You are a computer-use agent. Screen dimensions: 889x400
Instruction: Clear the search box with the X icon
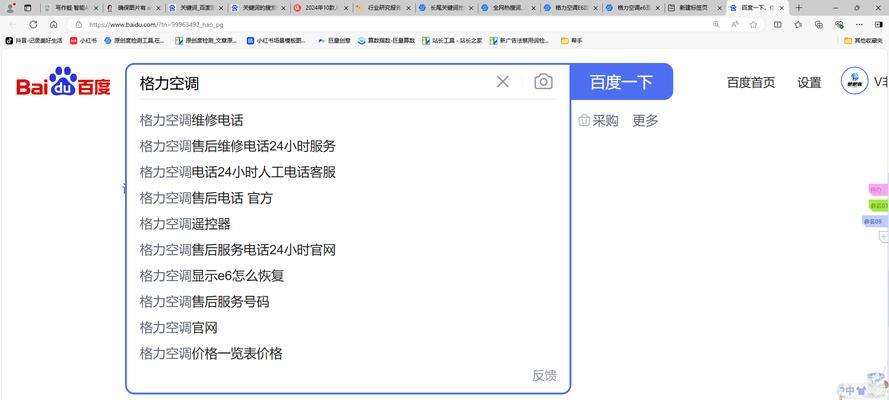tap(502, 82)
